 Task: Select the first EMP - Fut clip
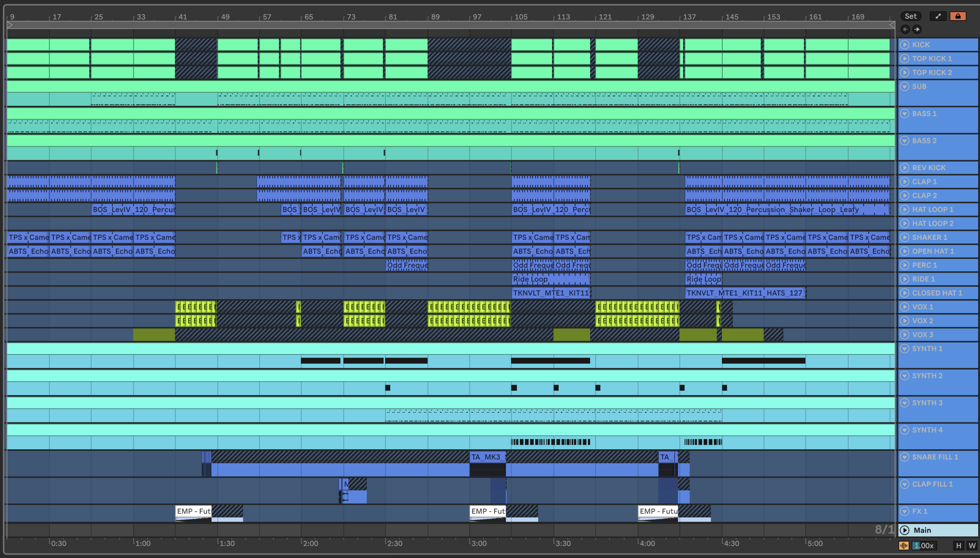[193, 511]
